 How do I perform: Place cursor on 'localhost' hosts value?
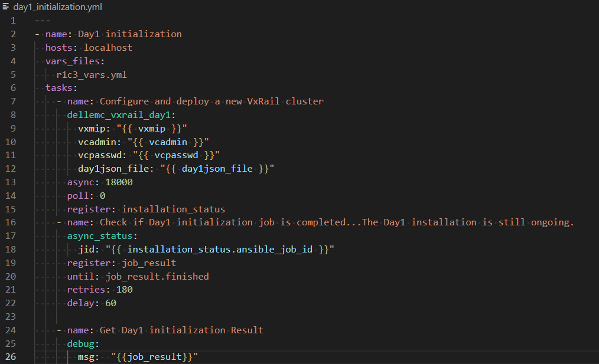click(108, 48)
